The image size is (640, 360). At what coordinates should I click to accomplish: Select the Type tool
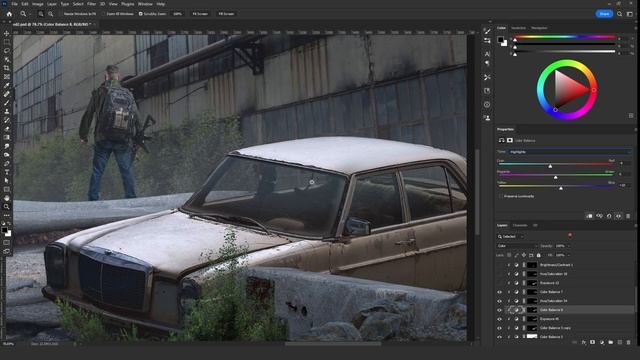7,172
